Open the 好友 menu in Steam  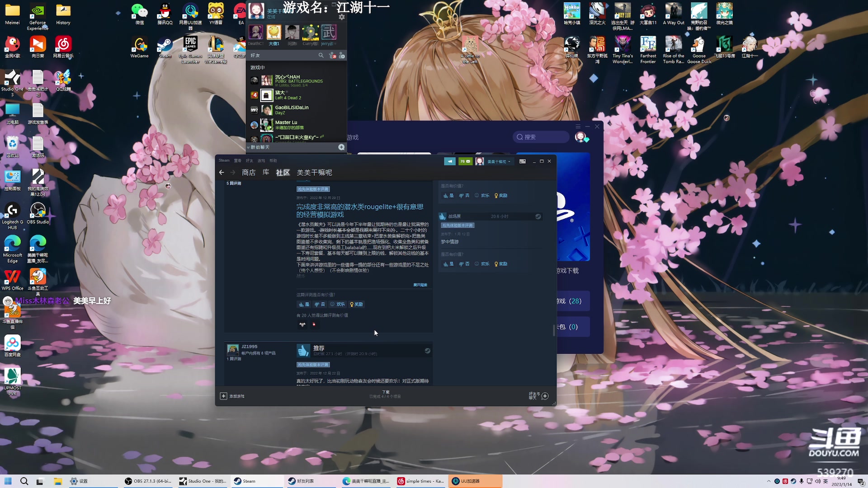coord(250,160)
